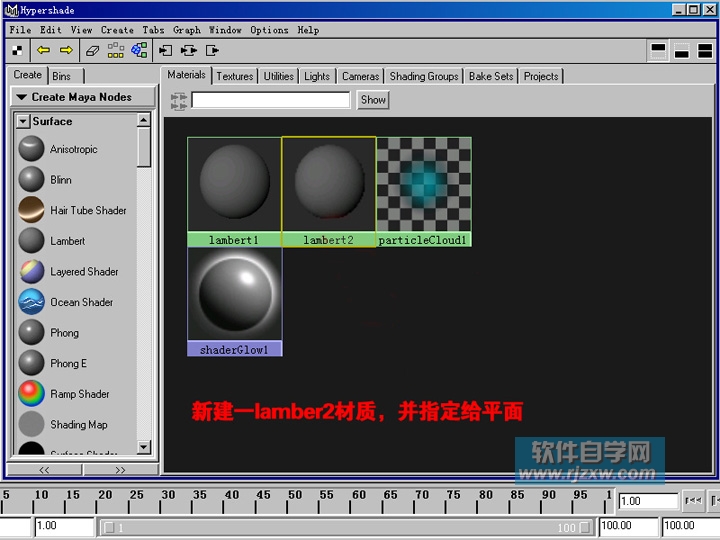
Task: Click the << collapse panel button
Action: tap(44, 470)
